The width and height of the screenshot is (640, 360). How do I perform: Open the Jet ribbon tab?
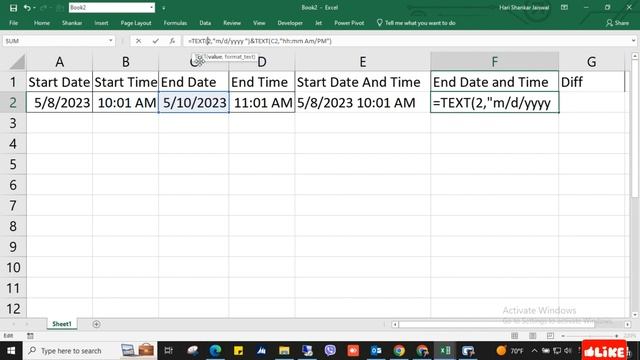click(x=318, y=23)
